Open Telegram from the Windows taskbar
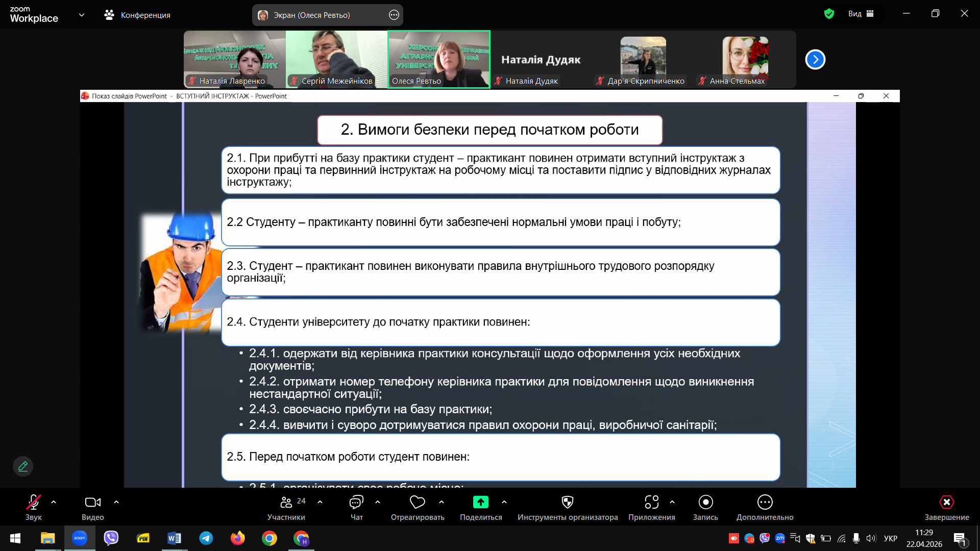980x551 pixels. (206, 538)
